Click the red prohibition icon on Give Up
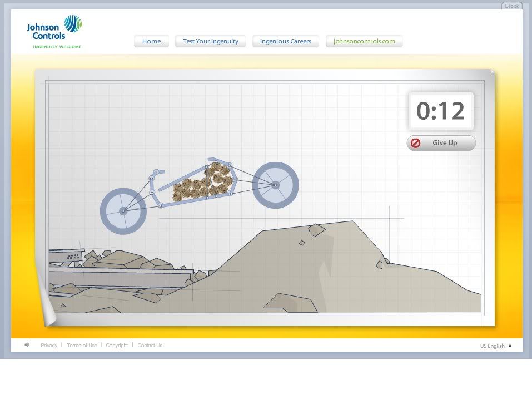The width and height of the screenshot is (532, 394). [416, 143]
